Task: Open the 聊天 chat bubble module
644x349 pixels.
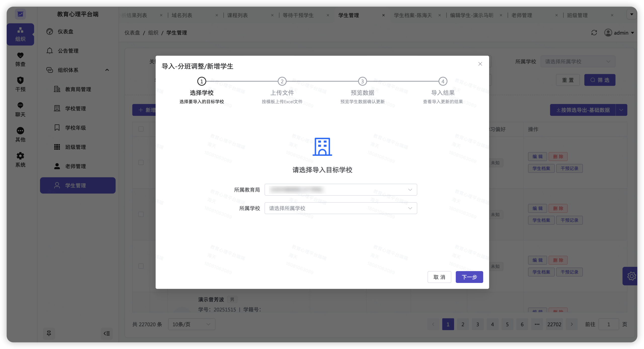Action: click(20, 110)
